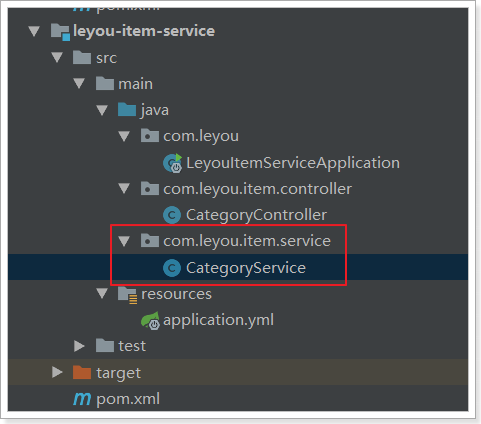Click the Spring Boot LeyouItemServiceApplication class icon

pos(173,163)
